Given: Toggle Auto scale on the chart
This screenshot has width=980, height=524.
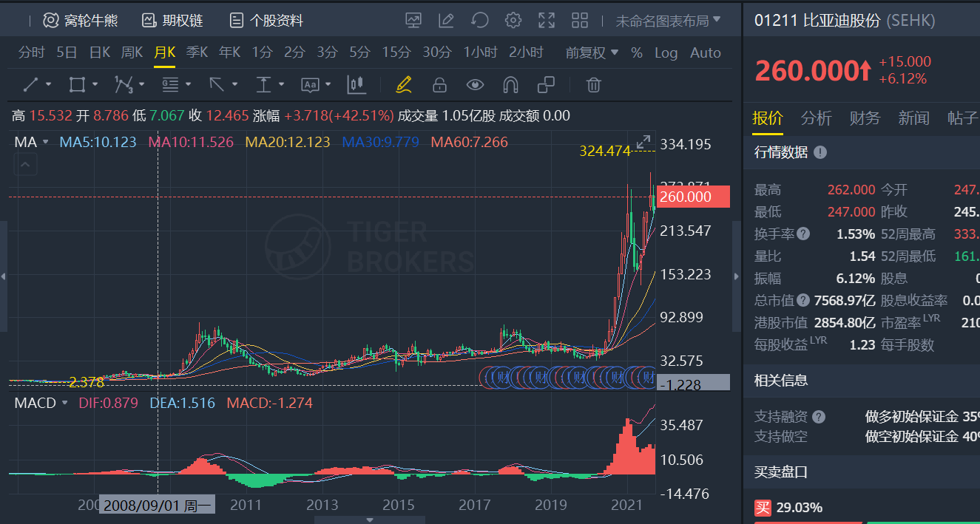Looking at the screenshot, I should 706,52.
